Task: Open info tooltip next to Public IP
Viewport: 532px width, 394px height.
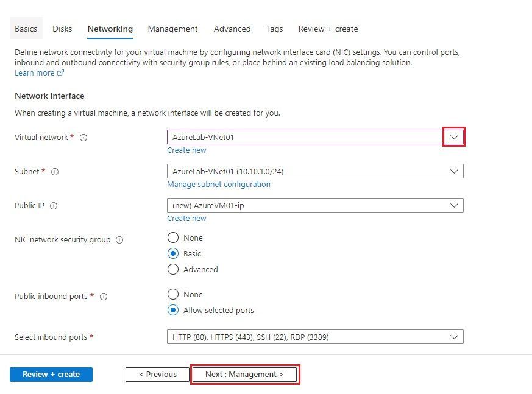Action: 54,206
